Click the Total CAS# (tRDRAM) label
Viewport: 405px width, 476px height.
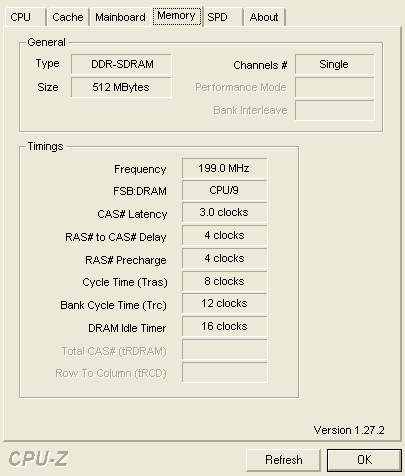(114, 351)
